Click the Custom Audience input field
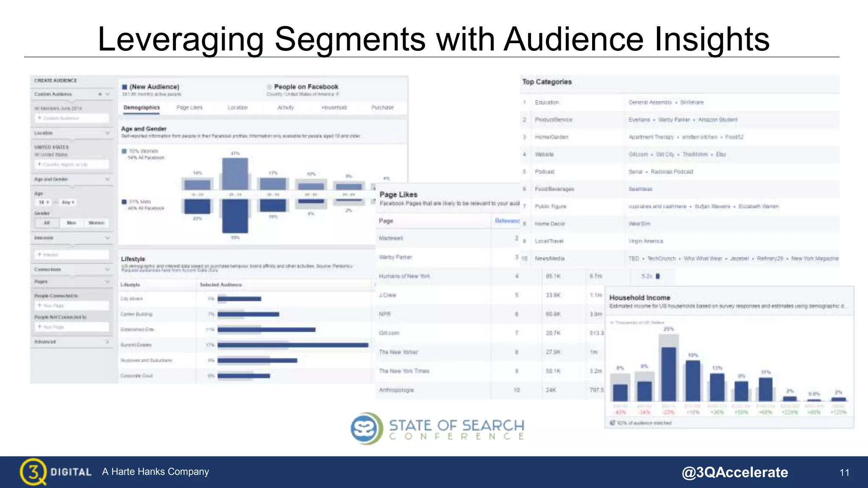The image size is (868, 488). click(72, 118)
